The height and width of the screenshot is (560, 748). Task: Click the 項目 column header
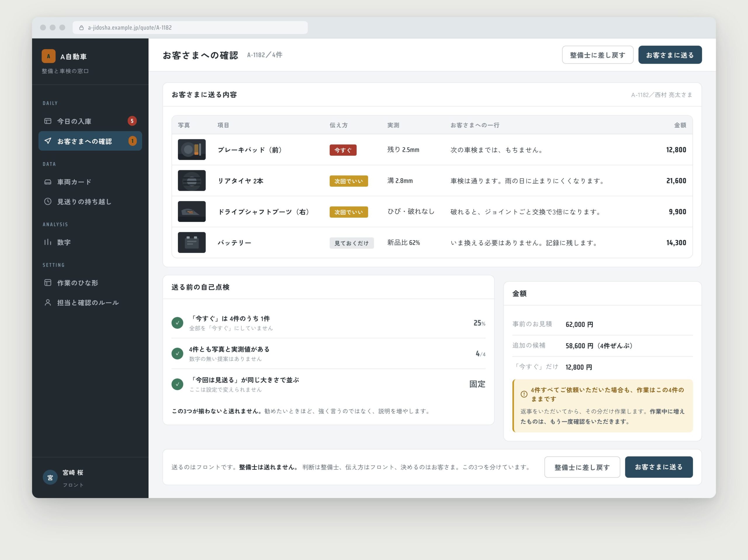click(x=223, y=125)
